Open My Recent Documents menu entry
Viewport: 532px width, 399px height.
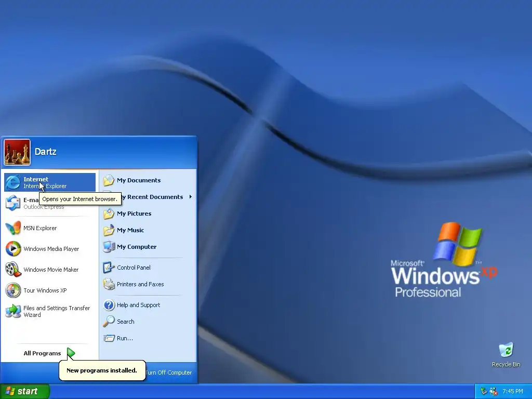148,197
